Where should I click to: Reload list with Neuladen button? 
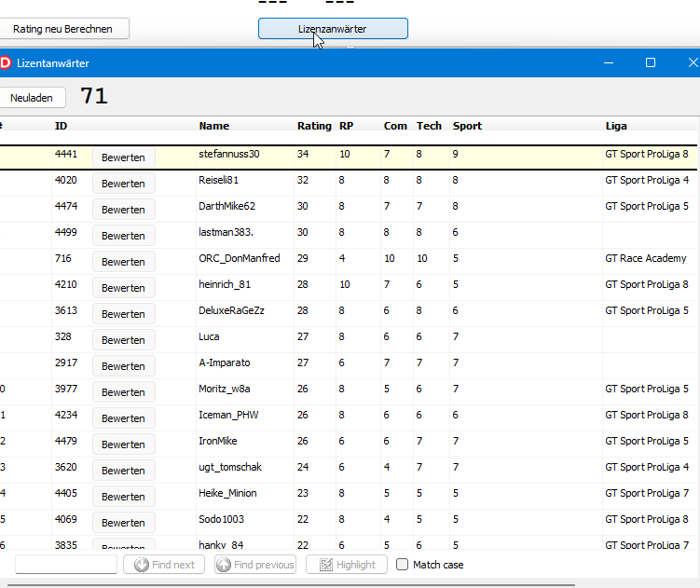(33, 97)
